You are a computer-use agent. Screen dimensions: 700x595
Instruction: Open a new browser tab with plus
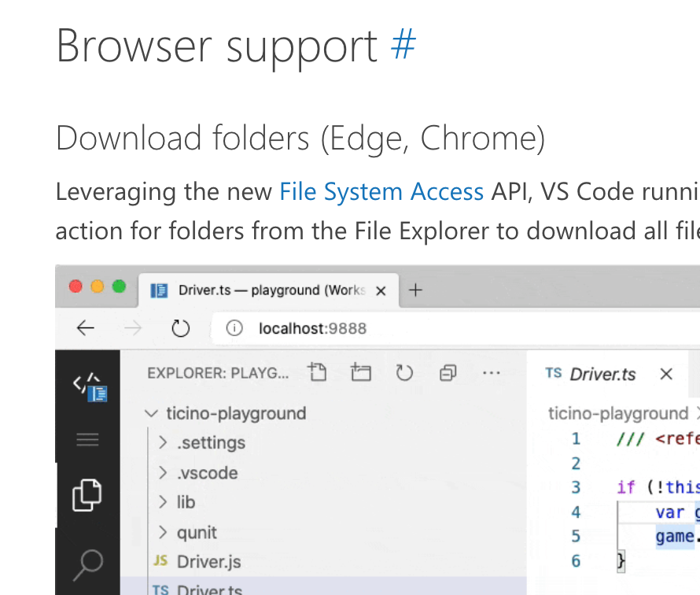(x=415, y=290)
